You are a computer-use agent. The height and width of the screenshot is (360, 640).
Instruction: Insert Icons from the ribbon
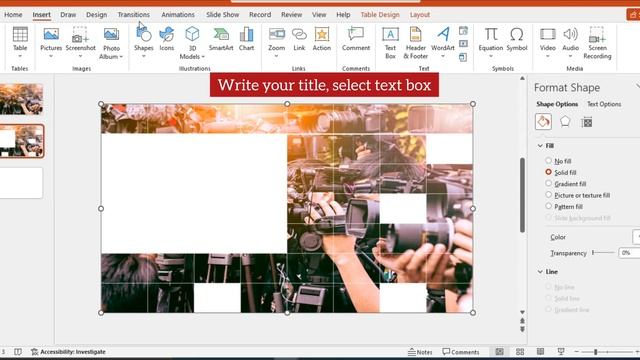pos(167,39)
